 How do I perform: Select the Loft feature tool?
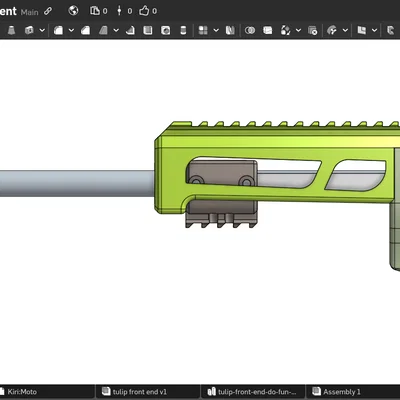[x=11, y=30]
